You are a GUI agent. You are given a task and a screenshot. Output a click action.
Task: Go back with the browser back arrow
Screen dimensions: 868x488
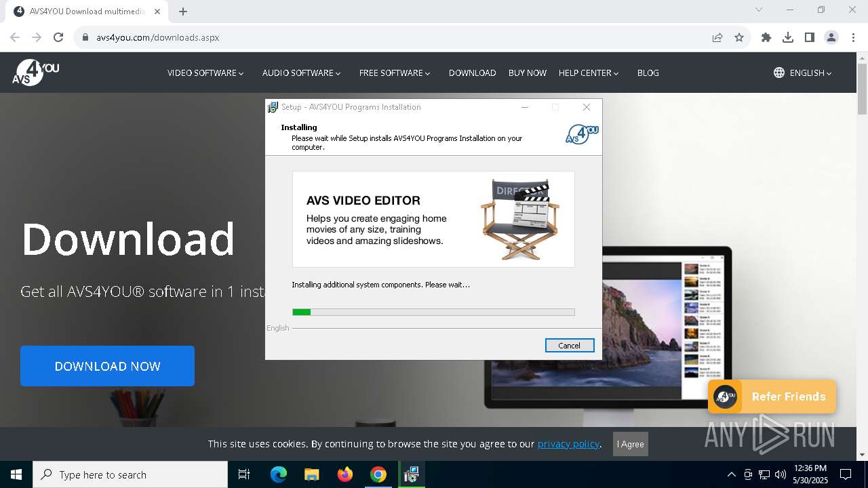click(x=15, y=37)
